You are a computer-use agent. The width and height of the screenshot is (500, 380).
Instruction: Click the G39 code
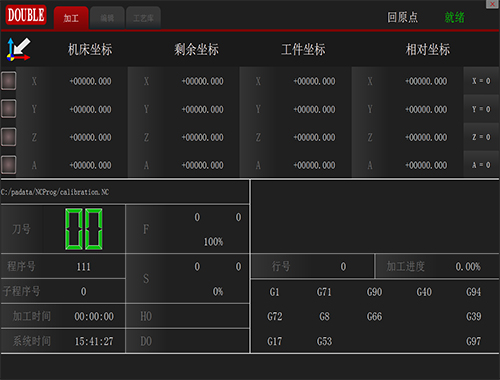pos(473,316)
